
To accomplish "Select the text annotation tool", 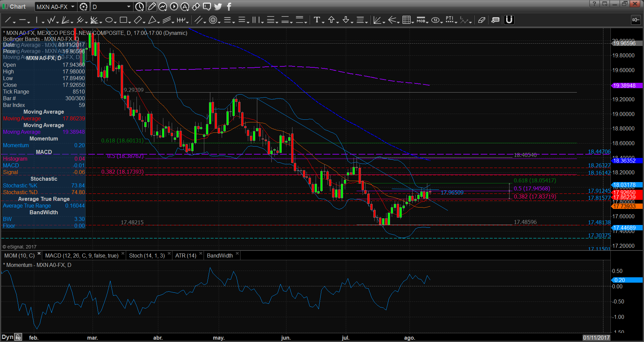I will [317, 20].
